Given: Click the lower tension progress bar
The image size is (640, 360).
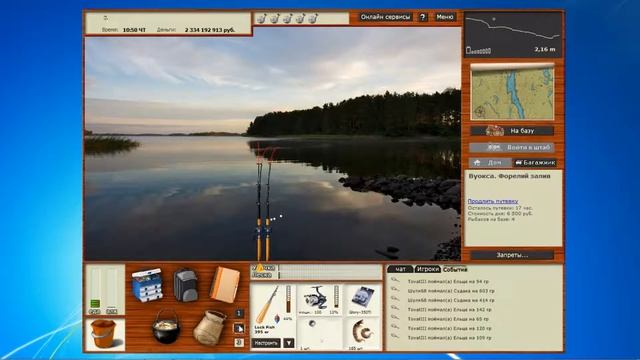Looking at the screenshot, I should (x=329, y=276).
